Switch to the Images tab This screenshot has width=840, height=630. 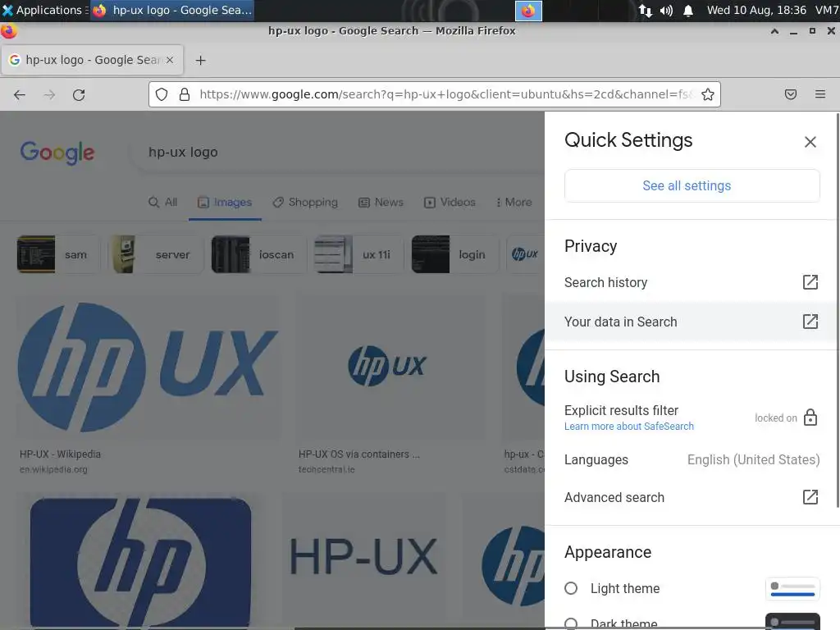225,203
